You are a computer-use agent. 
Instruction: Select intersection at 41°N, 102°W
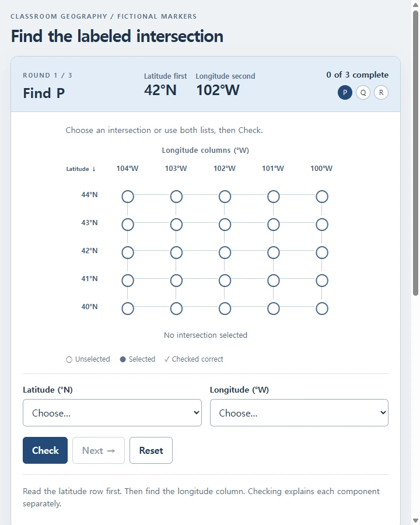pos(225,281)
